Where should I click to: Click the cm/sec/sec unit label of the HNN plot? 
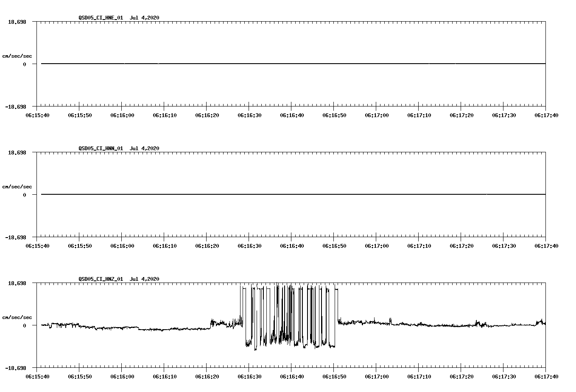[x=17, y=187]
